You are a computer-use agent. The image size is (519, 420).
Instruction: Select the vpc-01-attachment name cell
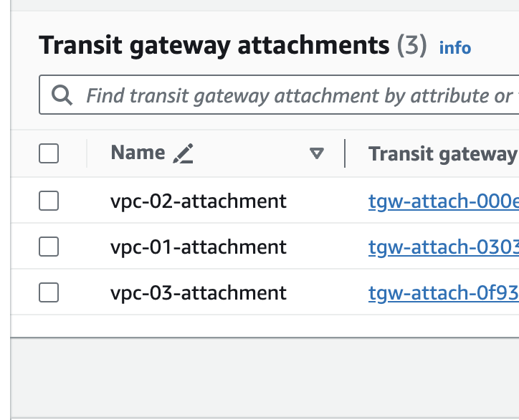coord(199,247)
